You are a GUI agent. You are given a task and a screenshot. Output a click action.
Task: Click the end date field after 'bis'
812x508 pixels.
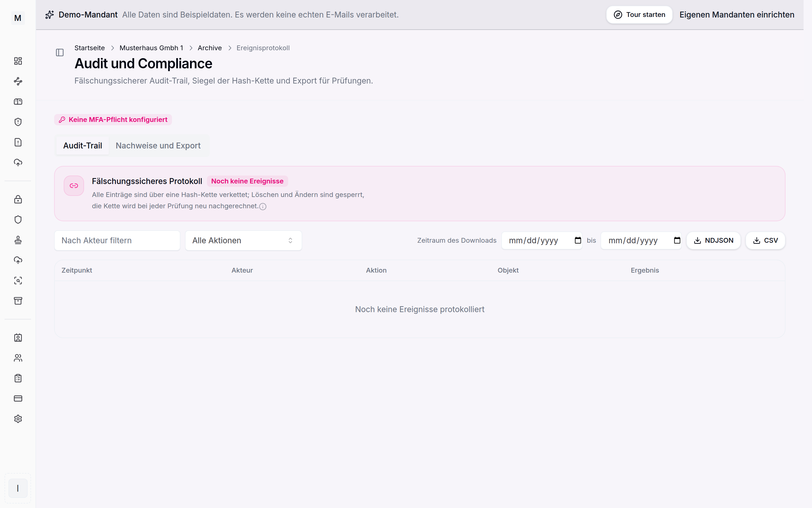(641, 240)
